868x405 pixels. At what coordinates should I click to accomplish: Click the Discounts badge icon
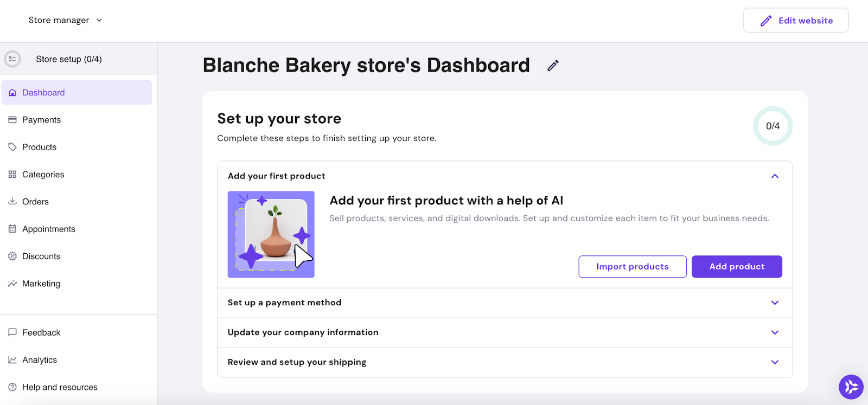(12, 256)
